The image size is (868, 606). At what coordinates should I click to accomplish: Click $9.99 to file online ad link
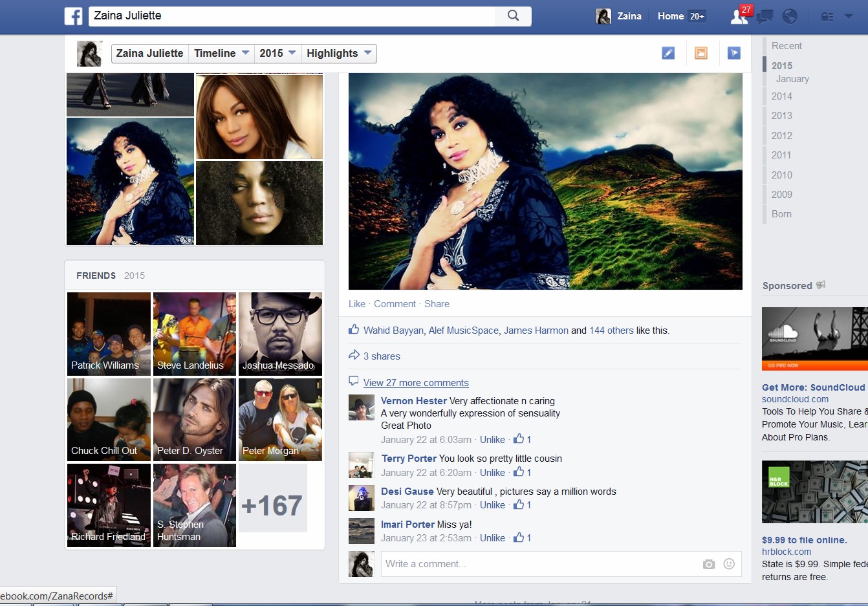(804, 540)
